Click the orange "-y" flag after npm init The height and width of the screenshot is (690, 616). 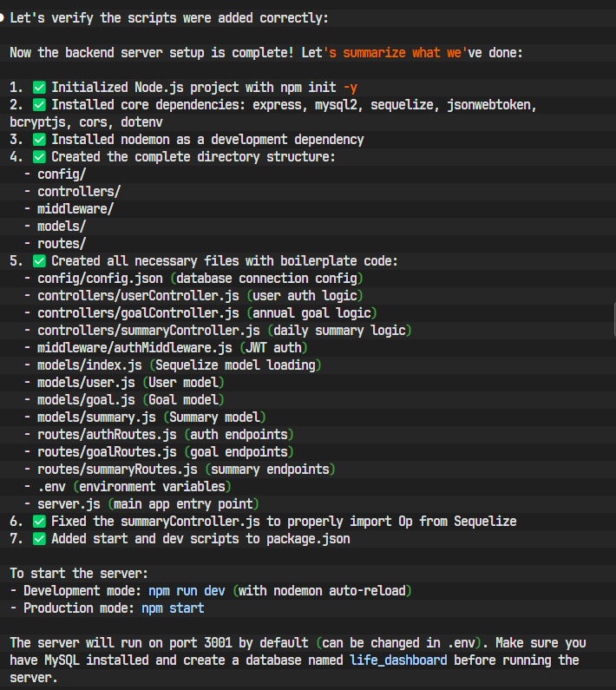point(350,88)
